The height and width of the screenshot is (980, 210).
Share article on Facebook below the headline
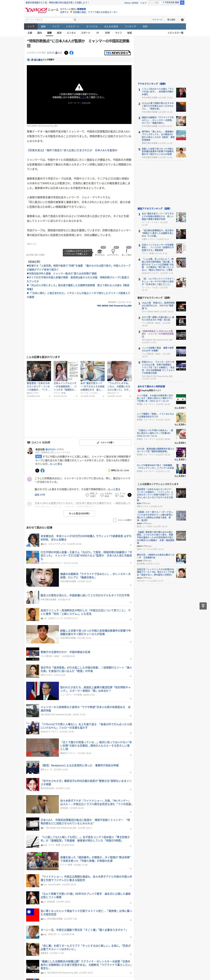point(71,53)
